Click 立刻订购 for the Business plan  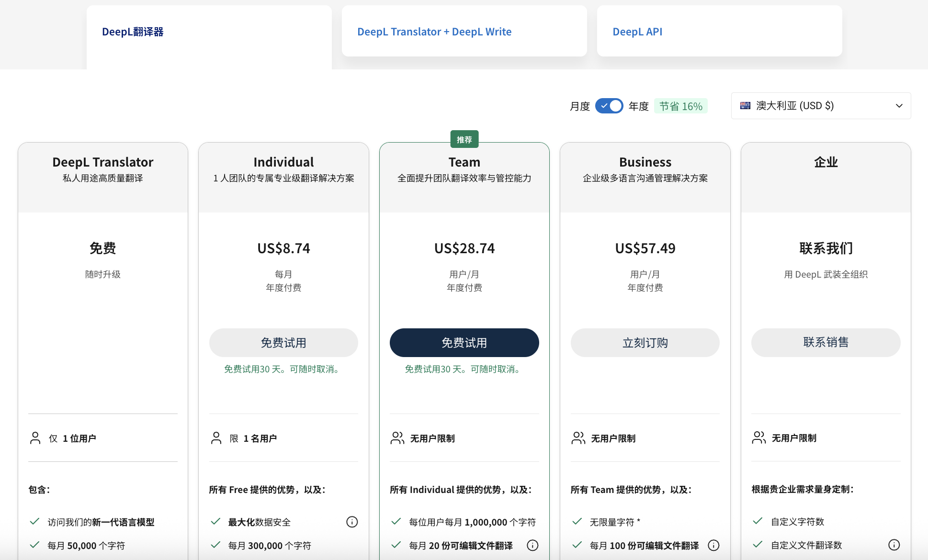coord(645,343)
